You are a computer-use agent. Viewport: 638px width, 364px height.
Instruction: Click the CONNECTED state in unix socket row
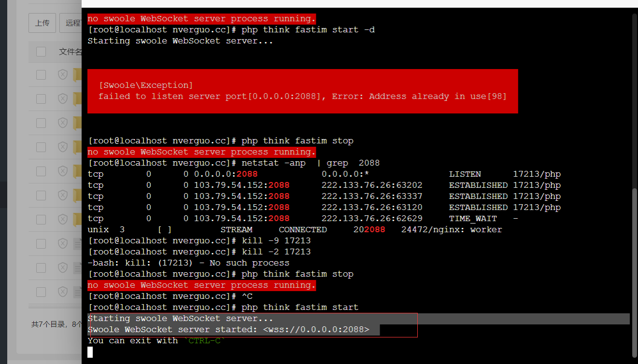pos(303,230)
